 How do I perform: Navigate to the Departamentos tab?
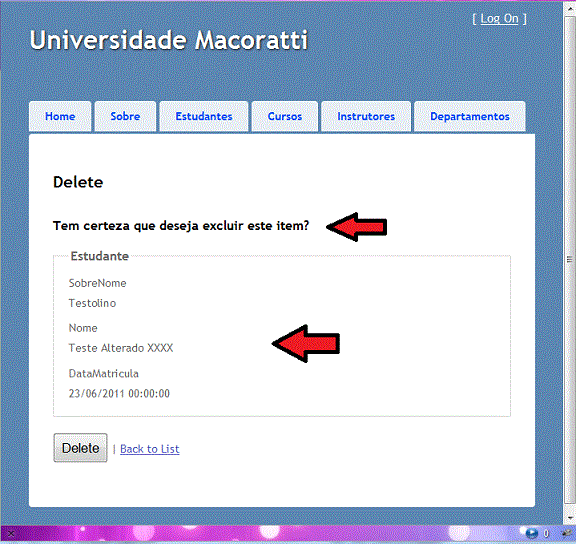pyautogui.click(x=469, y=116)
